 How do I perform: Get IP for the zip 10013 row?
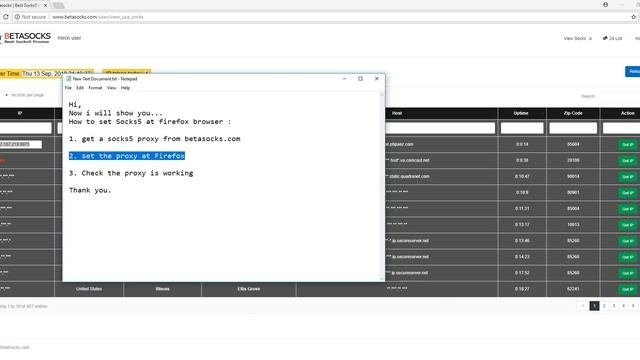click(627, 225)
